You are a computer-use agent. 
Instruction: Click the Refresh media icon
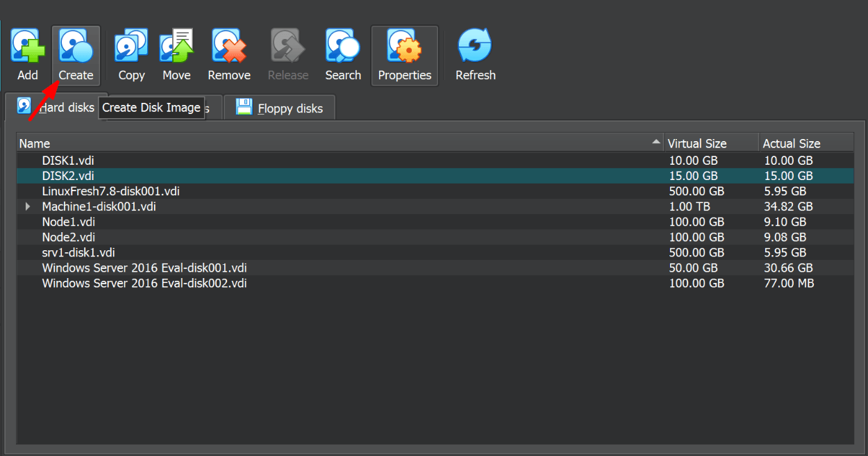475,46
